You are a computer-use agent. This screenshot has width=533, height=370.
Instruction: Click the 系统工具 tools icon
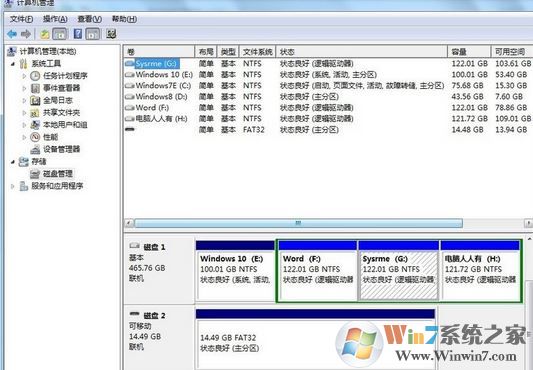(23, 64)
